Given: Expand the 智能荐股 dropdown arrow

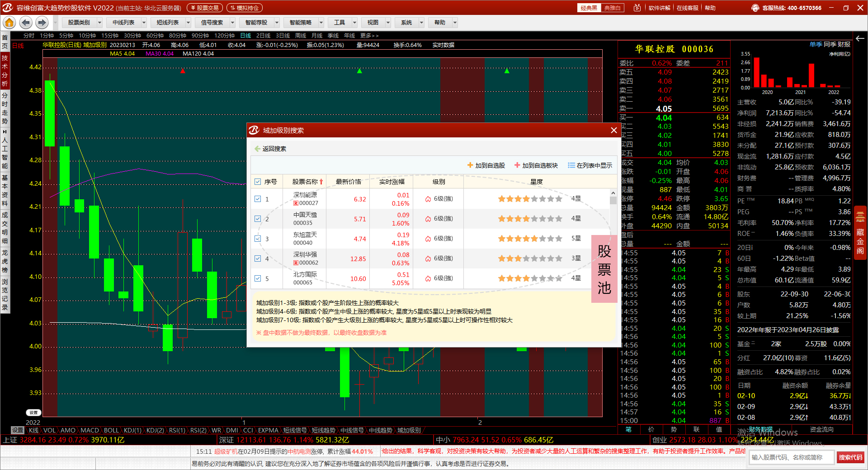Looking at the screenshot, I should pos(277,22).
